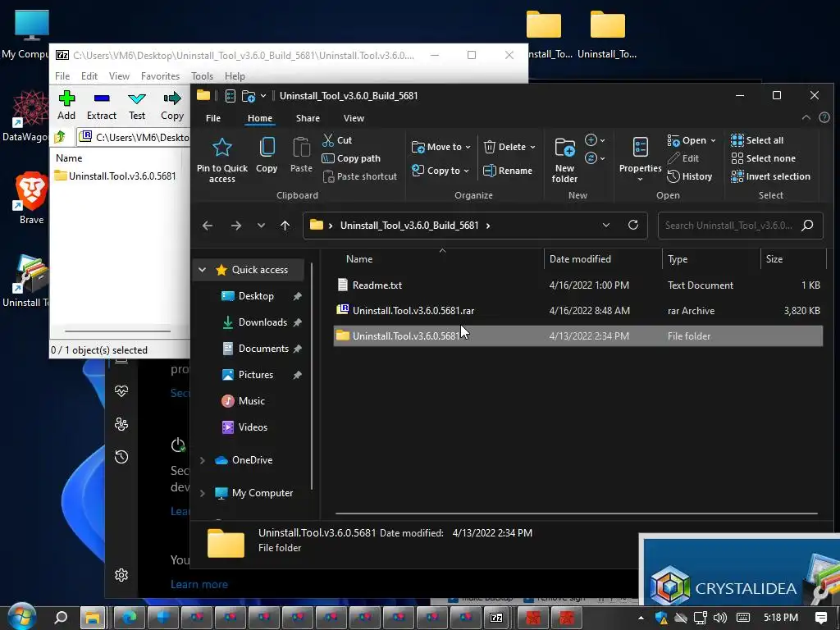Click Invert selection in ribbon
The image size is (840, 630).
770,176
